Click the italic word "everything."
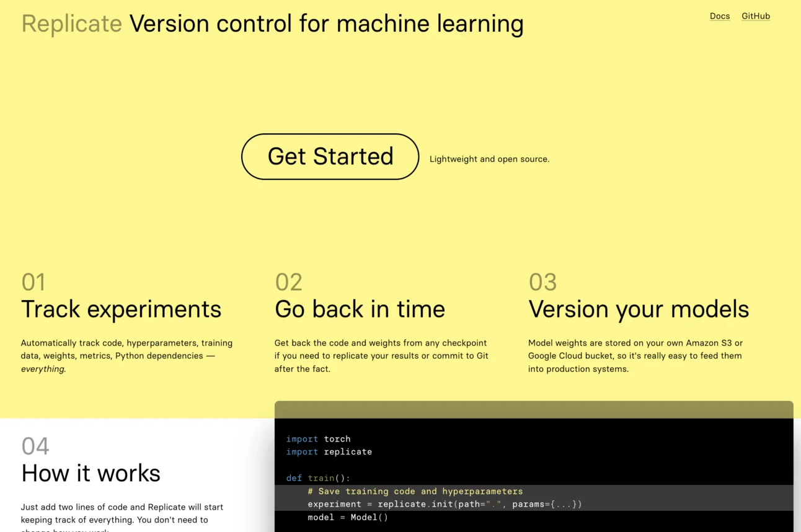The height and width of the screenshot is (532, 801). pyautogui.click(x=43, y=369)
